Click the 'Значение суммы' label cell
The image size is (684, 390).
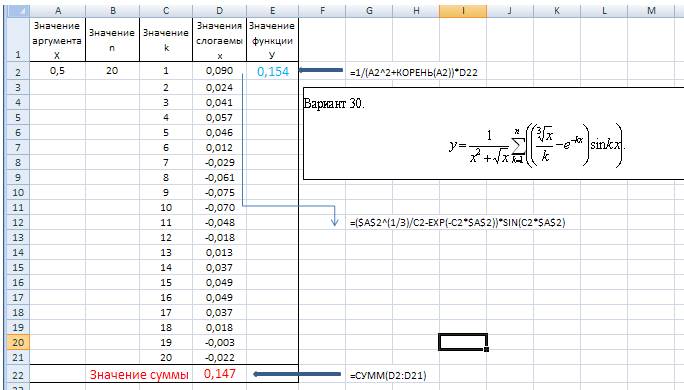[139, 374]
